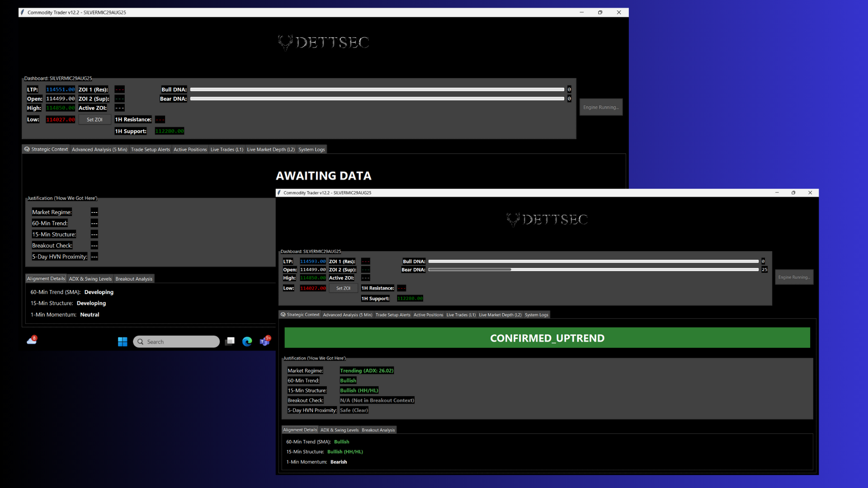Open the Windows Start menu

click(123, 341)
